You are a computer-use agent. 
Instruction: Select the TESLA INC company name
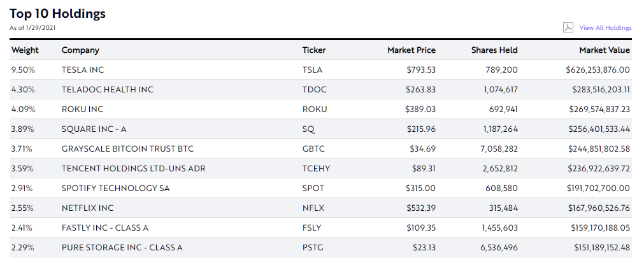point(84,70)
